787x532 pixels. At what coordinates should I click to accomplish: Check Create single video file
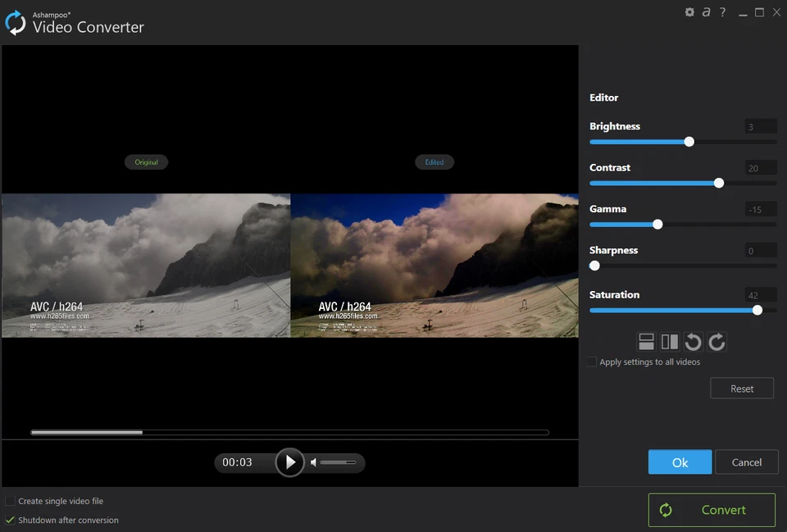pyautogui.click(x=9, y=500)
